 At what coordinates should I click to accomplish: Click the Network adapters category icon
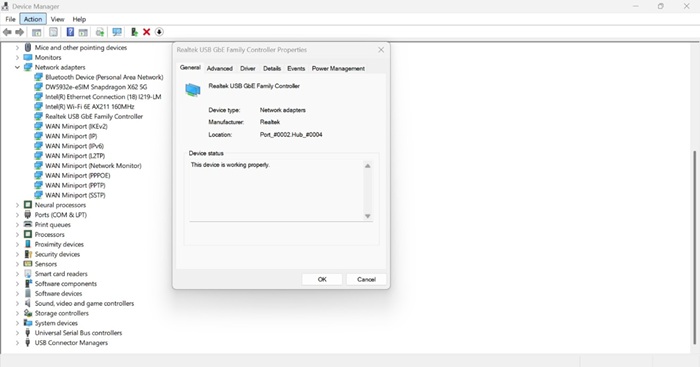click(x=28, y=67)
